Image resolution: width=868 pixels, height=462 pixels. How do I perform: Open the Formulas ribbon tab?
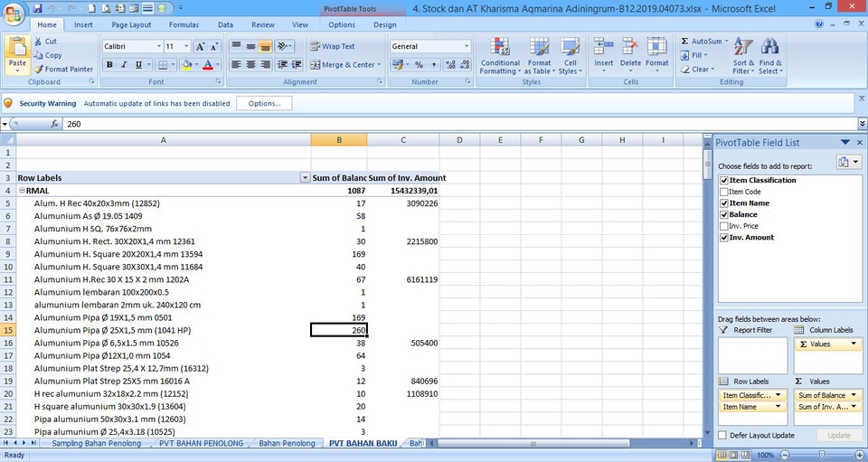(x=184, y=25)
